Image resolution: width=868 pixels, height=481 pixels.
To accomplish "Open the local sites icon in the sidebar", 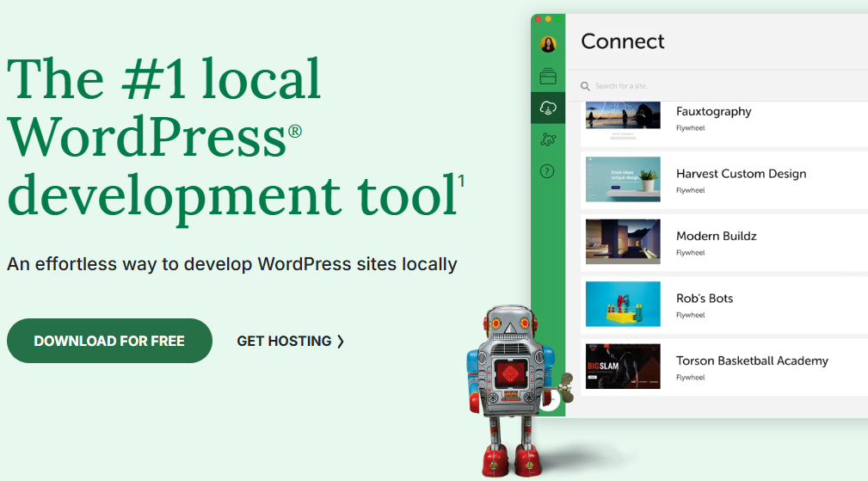I will pos(548,77).
